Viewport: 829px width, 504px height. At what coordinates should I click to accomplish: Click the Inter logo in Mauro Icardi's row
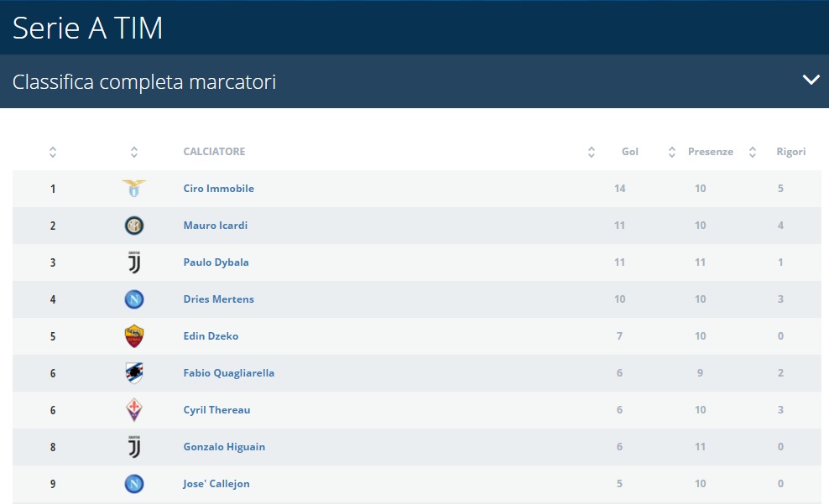pos(134,226)
